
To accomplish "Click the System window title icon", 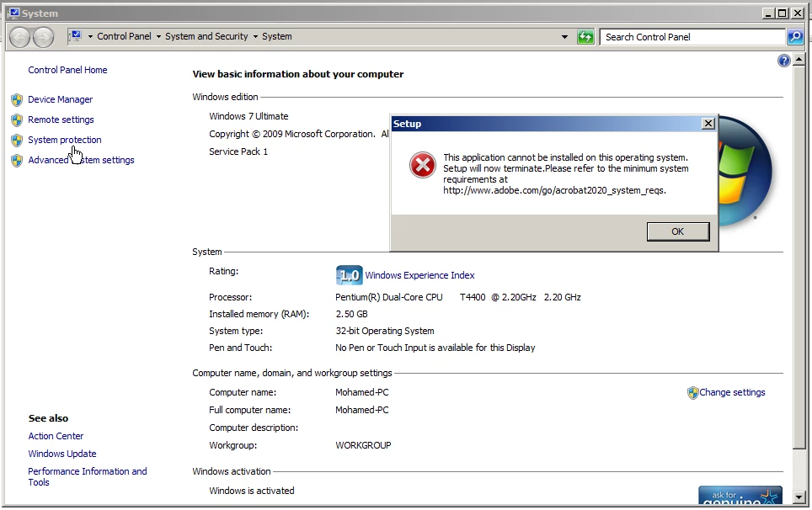I will 14,13.
